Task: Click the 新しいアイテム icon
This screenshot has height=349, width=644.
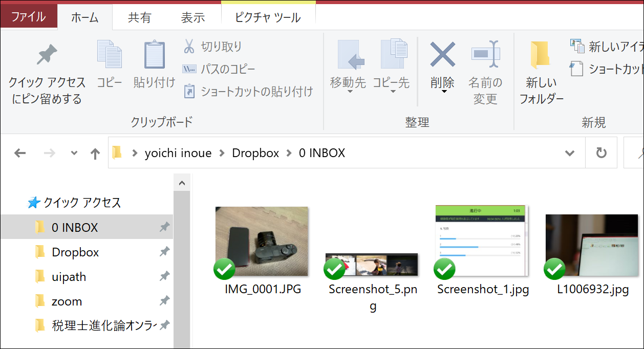Action: (x=577, y=46)
